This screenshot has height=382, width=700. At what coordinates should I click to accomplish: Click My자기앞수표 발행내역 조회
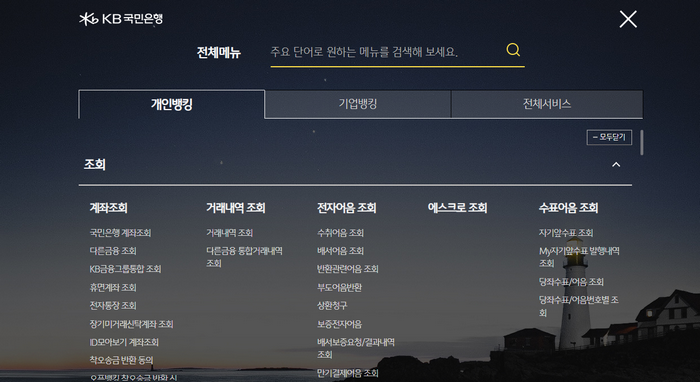(579, 257)
